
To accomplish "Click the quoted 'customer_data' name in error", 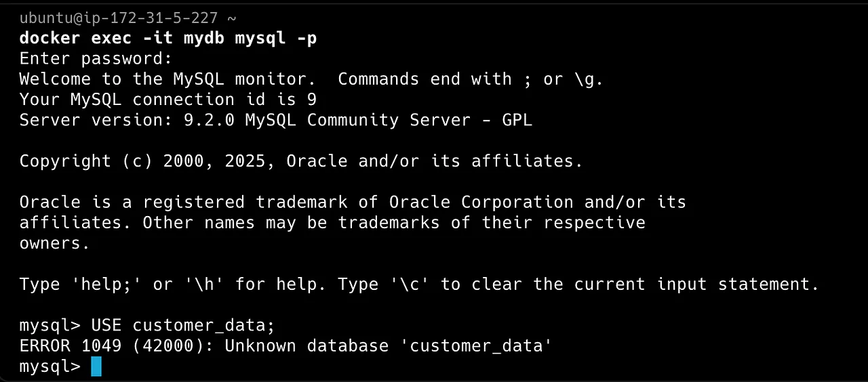I will 481,346.
